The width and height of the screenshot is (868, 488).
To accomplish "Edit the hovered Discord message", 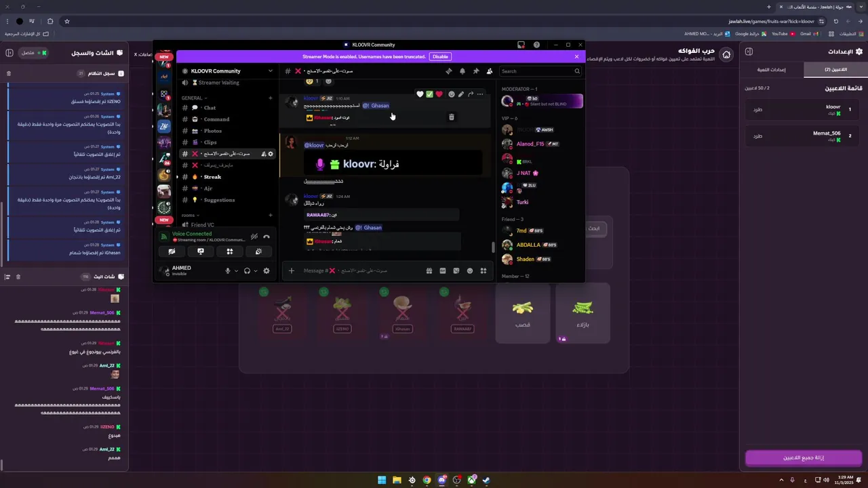I will (x=461, y=94).
